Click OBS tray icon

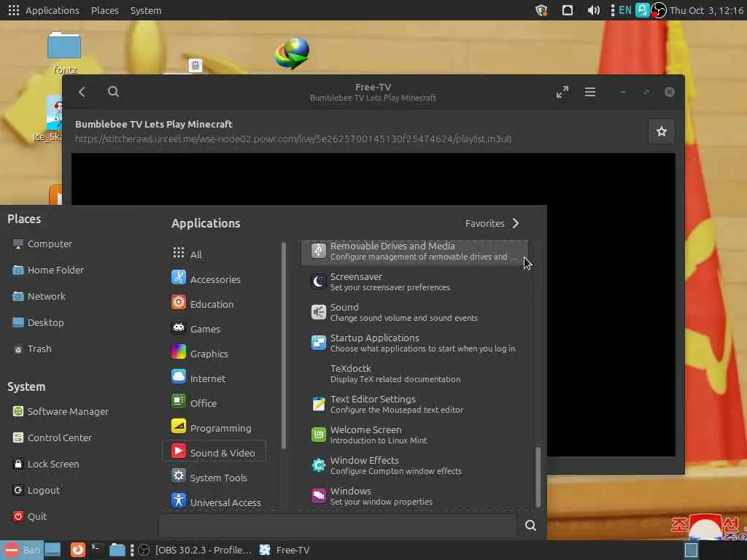click(x=659, y=10)
